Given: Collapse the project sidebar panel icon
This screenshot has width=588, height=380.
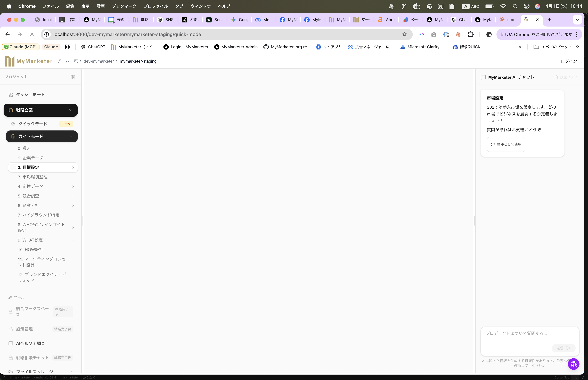Looking at the screenshot, I should [73, 77].
